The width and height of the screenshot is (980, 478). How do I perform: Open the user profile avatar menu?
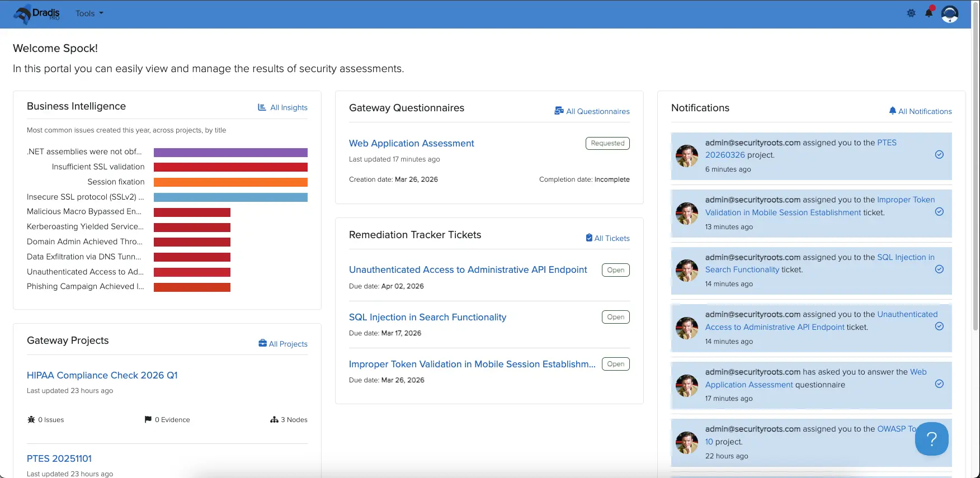[x=950, y=13]
